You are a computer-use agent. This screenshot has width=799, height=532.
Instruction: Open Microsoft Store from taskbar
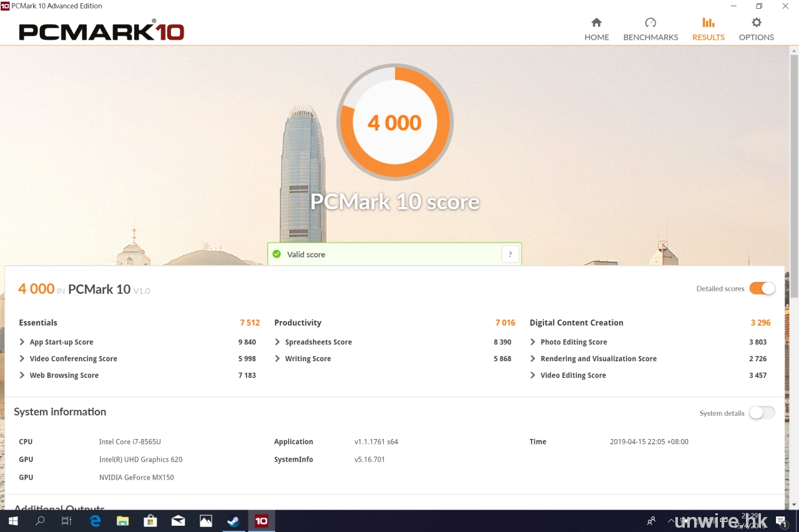coord(150,521)
